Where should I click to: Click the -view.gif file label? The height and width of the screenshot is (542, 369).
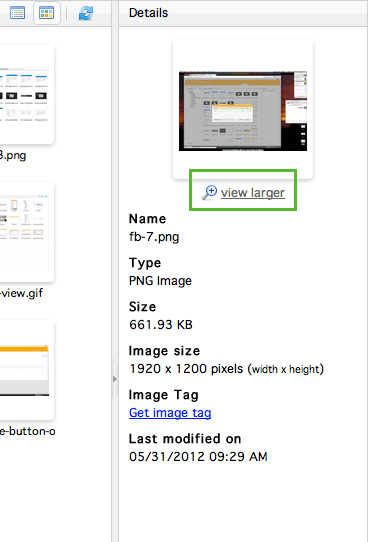coord(21,293)
